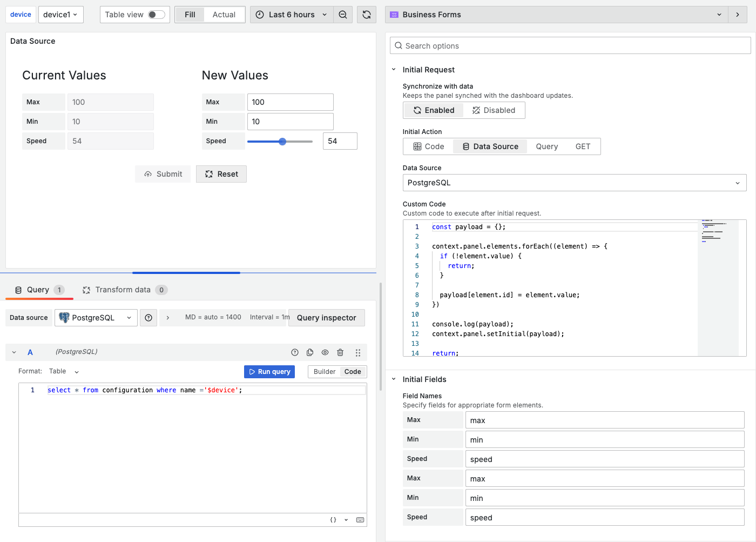This screenshot has height=542, width=756.
Task: Delete query A with the trash icon
Action: (340, 352)
